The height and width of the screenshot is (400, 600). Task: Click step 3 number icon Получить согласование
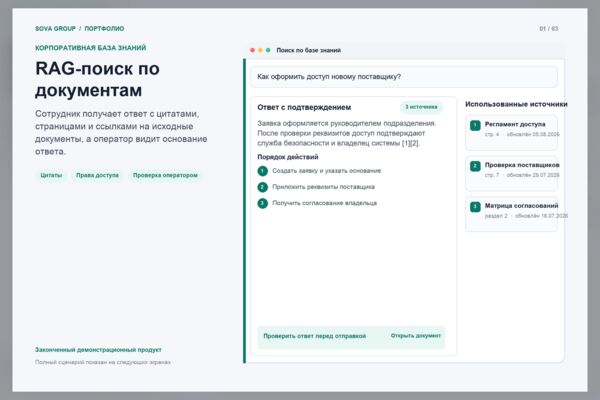coord(262,203)
